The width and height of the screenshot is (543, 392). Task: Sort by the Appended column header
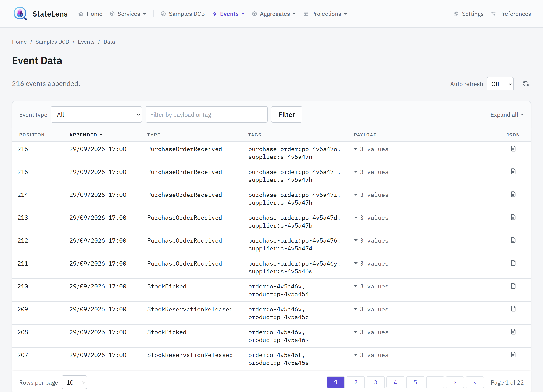[x=86, y=135]
